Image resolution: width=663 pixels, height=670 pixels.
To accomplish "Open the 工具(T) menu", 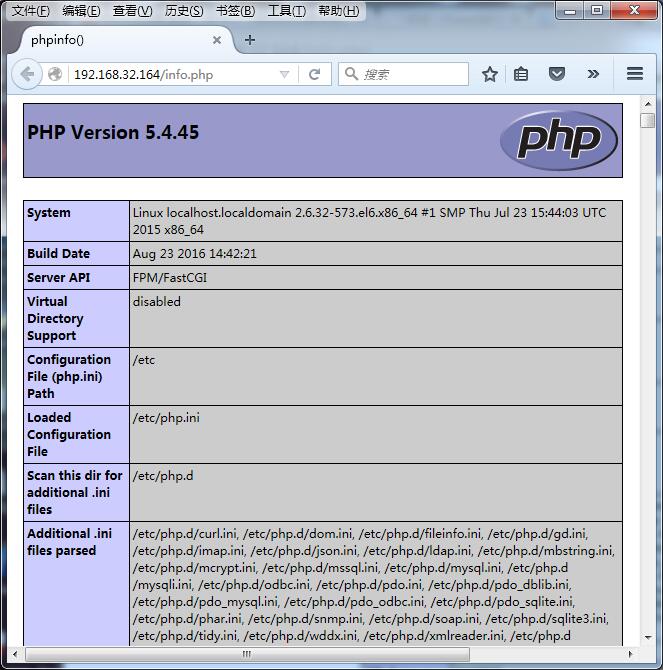I will 286,11.
